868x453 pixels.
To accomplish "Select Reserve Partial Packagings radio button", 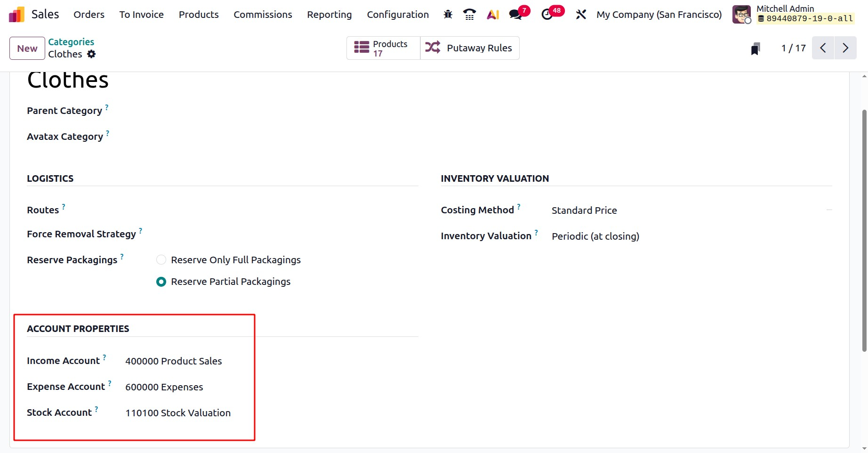I will click(161, 282).
